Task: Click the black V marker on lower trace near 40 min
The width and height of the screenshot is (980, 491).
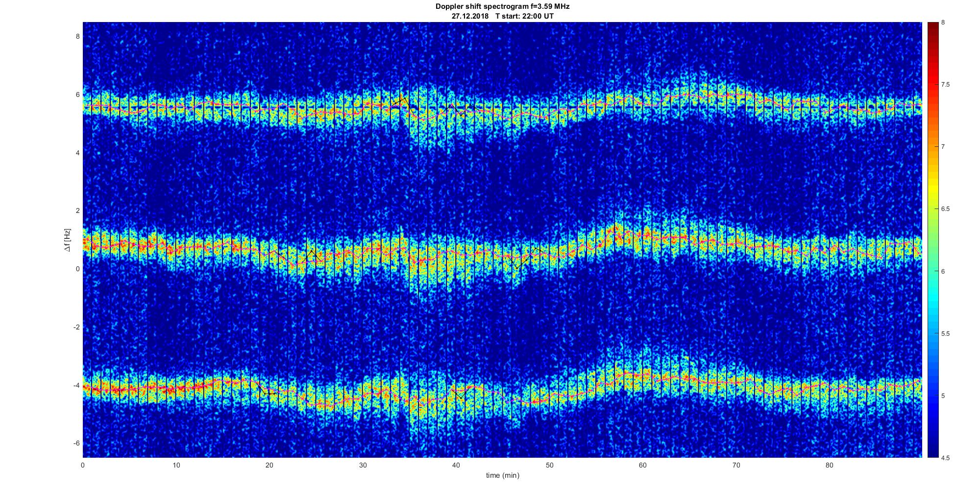Action: pos(461,398)
